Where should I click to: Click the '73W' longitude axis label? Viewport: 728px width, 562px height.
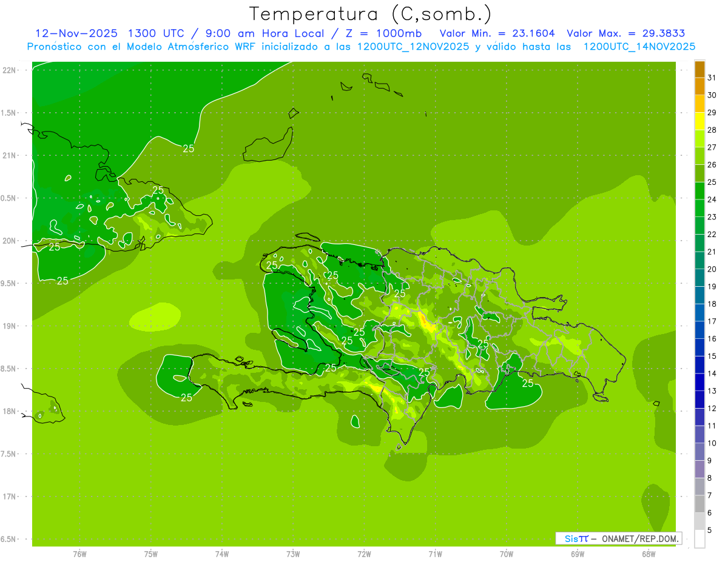[293, 554]
